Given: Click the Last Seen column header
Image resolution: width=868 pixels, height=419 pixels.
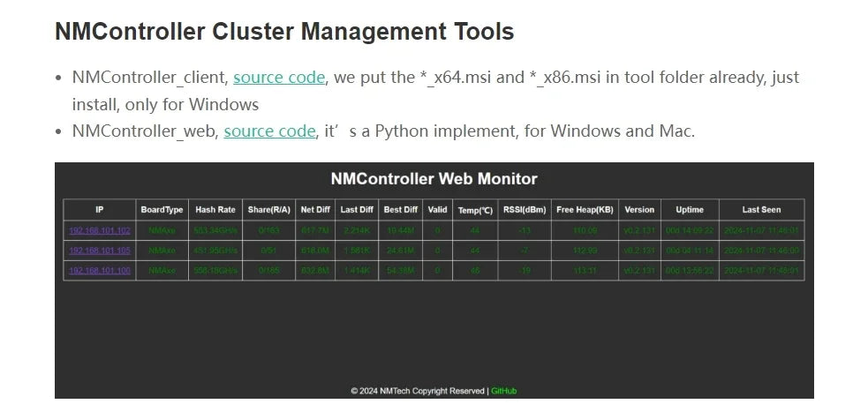Looking at the screenshot, I should pos(762,210).
